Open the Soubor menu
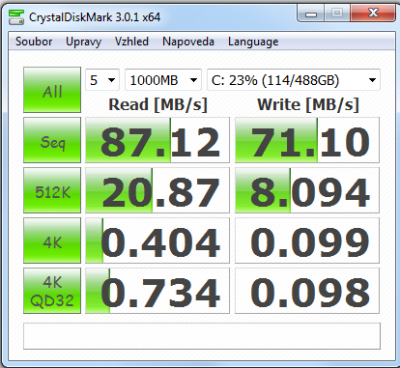 click(34, 42)
